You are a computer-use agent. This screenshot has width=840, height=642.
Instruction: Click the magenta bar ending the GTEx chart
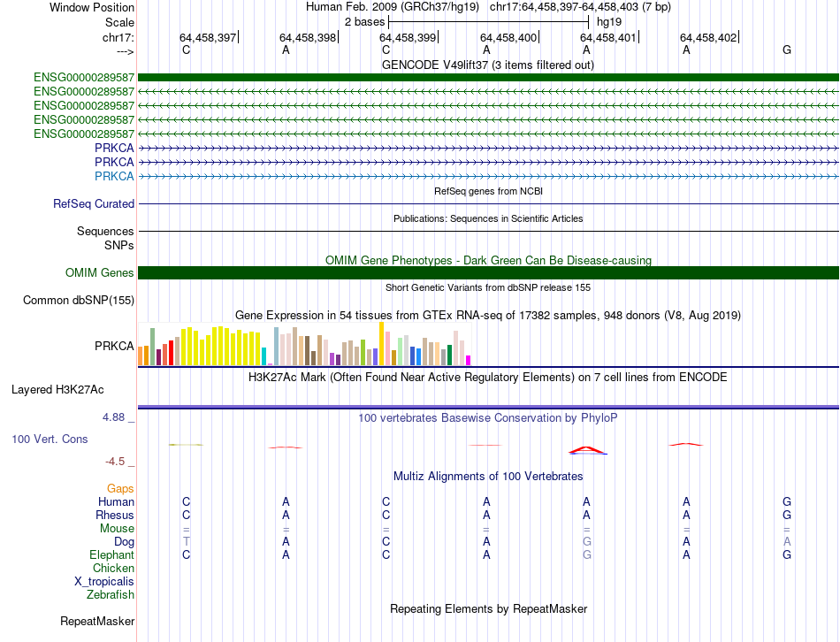click(x=469, y=361)
